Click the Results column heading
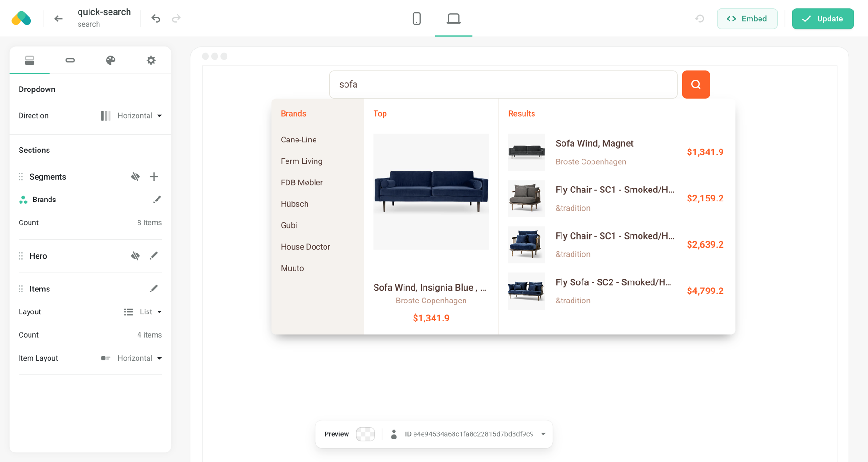The width and height of the screenshot is (868, 462). point(522,114)
